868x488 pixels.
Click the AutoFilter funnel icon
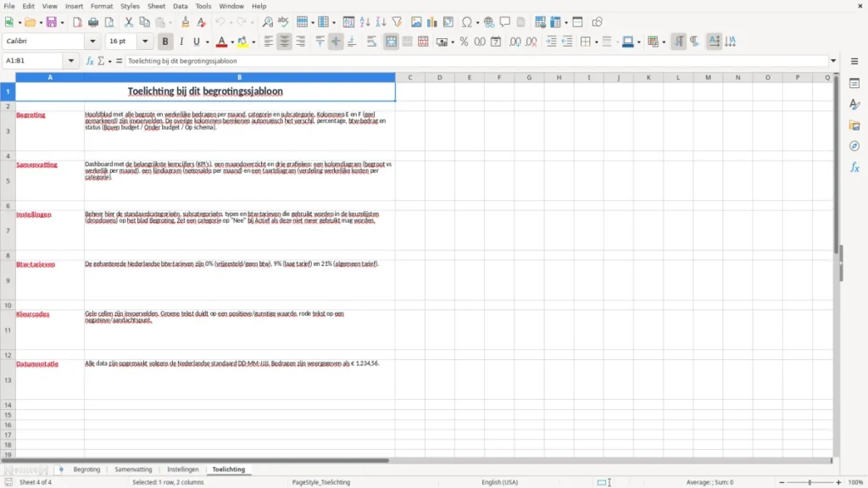397,22
